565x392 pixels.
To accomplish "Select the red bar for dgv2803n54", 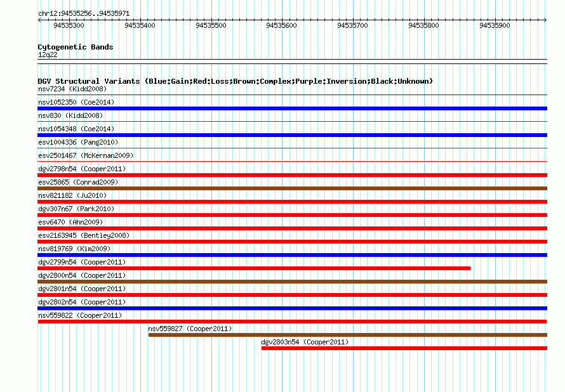I will coord(404,348).
